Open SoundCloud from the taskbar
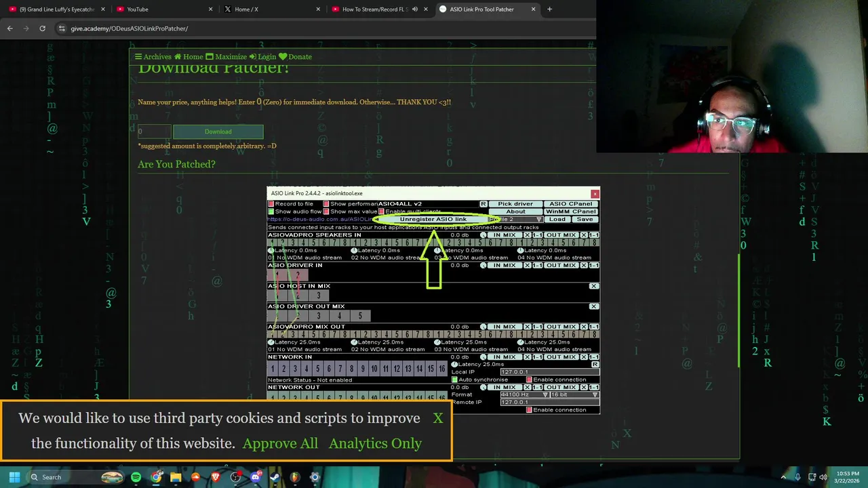This screenshot has height=488, width=868. click(195, 477)
